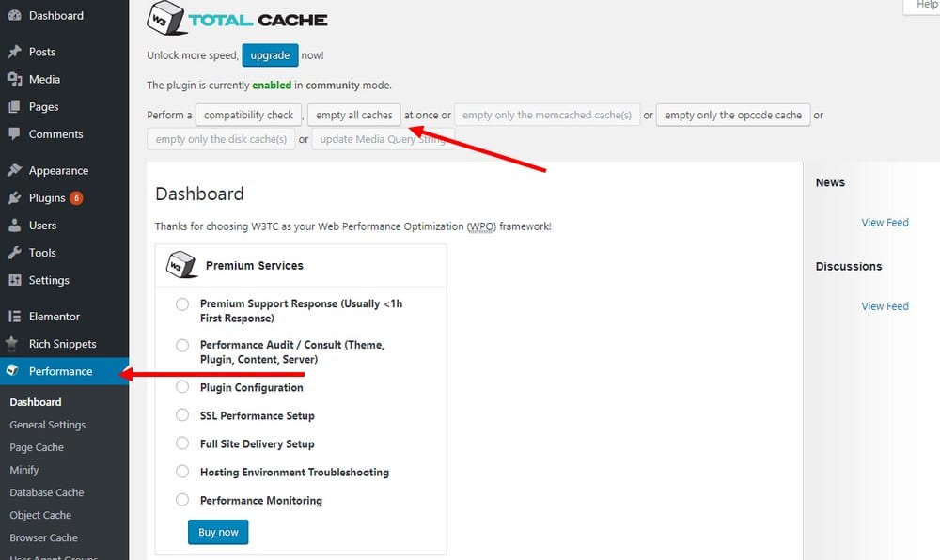
Task: Click the blue upgrade button
Action: click(x=270, y=55)
